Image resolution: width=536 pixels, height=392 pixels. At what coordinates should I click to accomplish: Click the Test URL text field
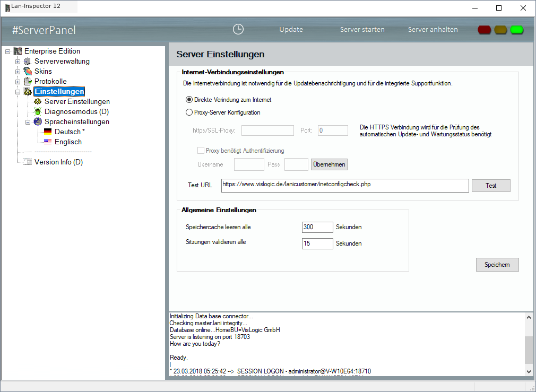click(x=345, y=186)
